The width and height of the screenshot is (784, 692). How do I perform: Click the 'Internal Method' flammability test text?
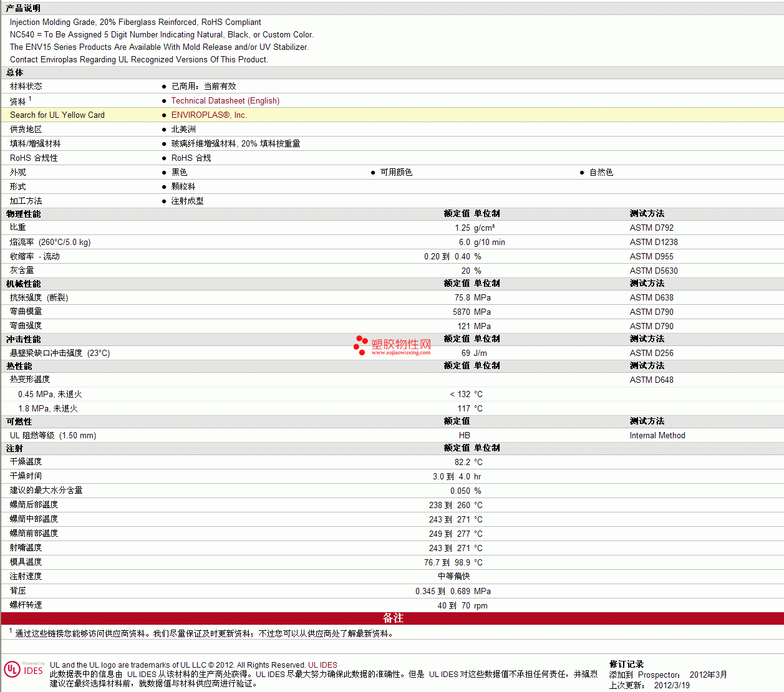[657, 435]
